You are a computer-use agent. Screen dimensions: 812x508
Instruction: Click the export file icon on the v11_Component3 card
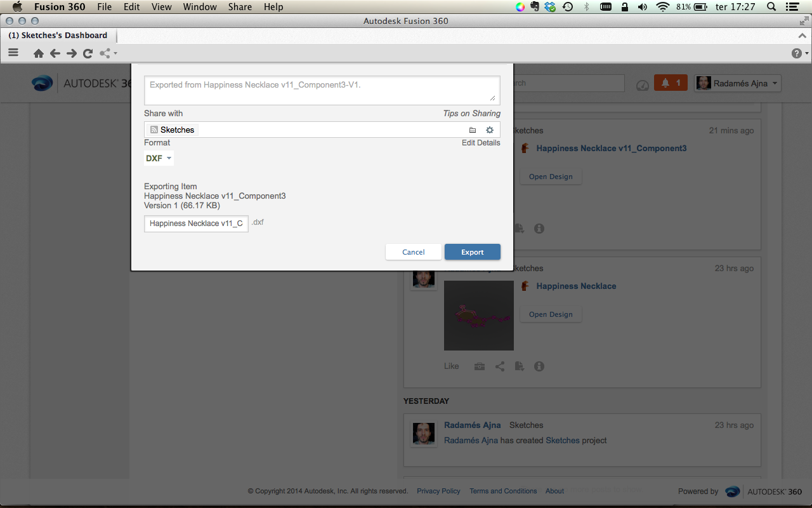520,229
